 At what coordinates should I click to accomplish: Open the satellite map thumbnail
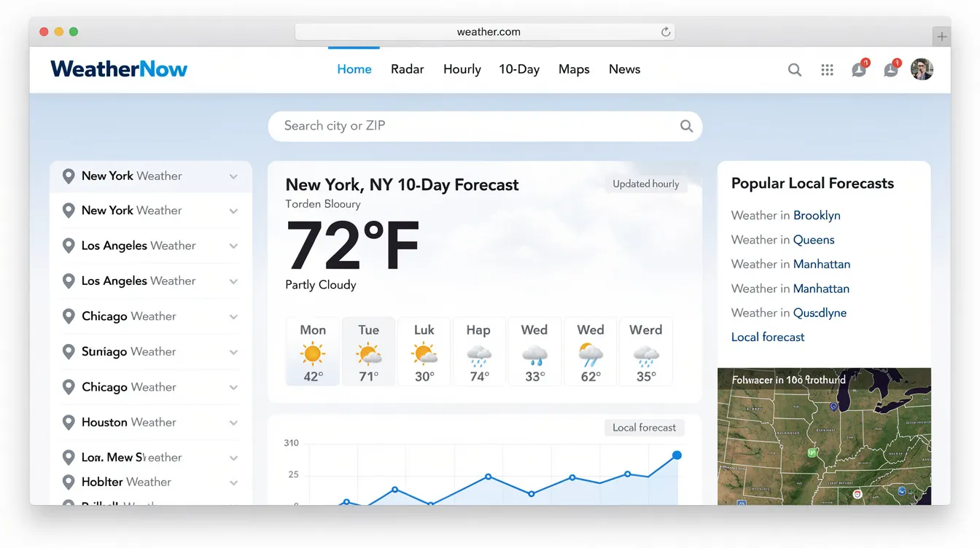point(824,437)
